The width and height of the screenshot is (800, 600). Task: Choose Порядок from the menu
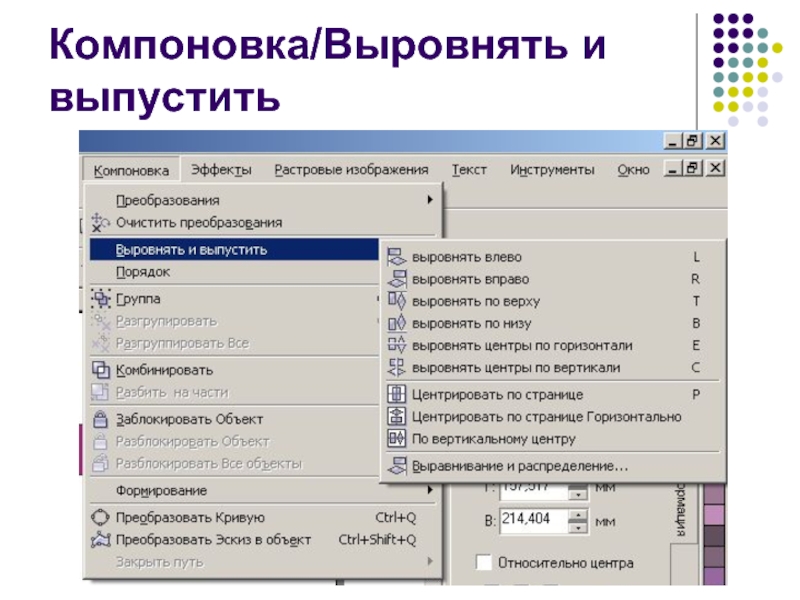(x=234, y=272)
